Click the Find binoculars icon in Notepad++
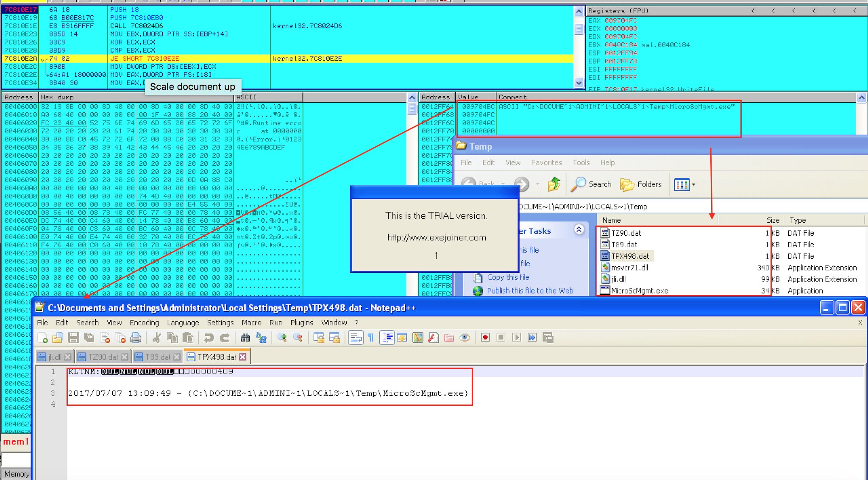 pyautogui.click(x=245, y=338)
